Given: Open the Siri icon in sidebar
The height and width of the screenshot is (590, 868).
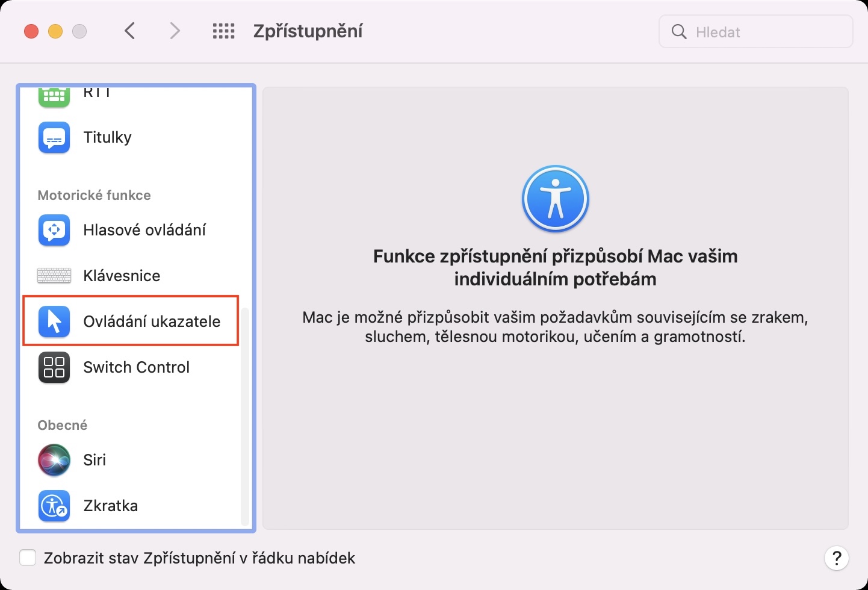Looking at the screenshot, I should coord(54,460).
